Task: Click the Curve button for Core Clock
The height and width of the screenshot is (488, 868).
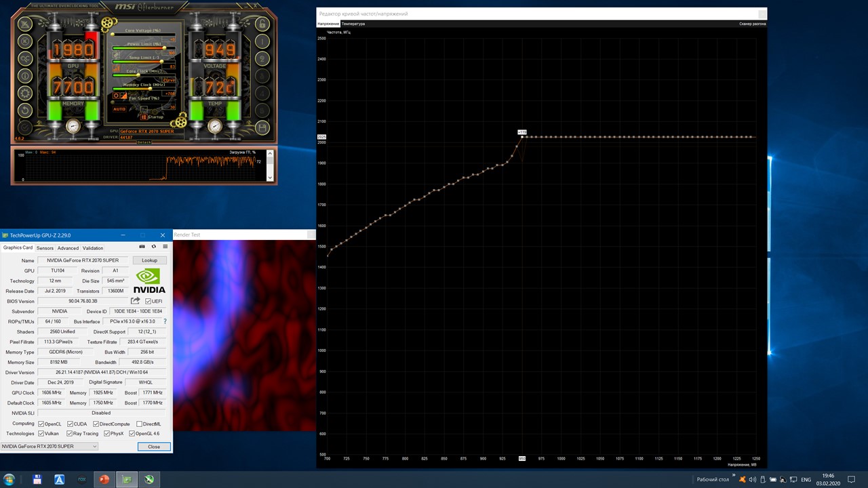Action: (x=170, y=80)
